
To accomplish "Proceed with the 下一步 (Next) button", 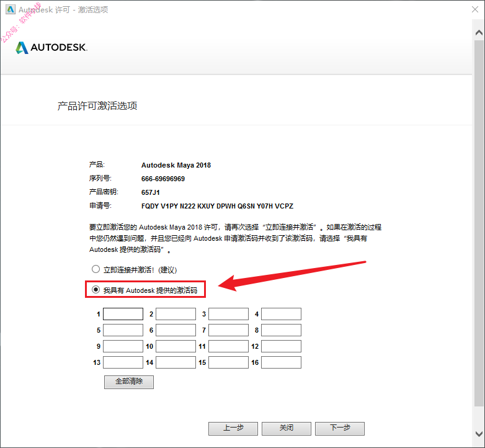I will (x=340, y=429).
